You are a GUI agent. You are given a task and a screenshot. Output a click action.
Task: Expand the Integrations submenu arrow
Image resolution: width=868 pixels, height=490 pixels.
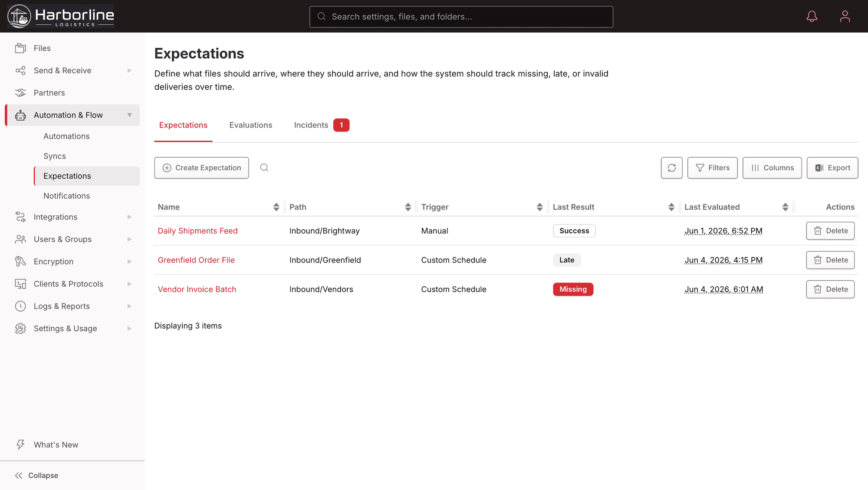click(x=129, y=217)
